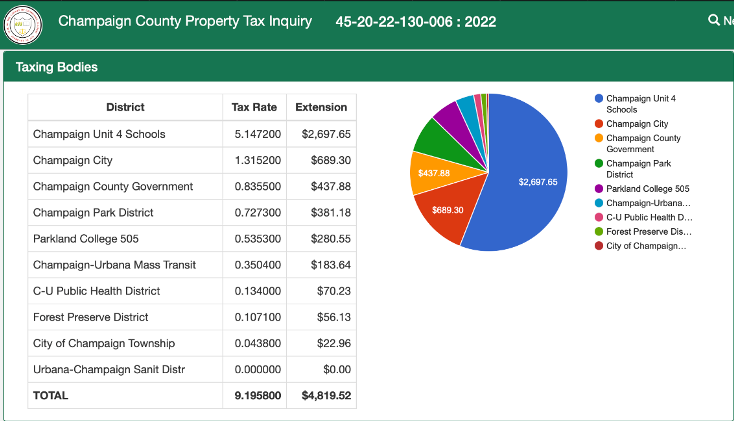
Task: Select the Champaign Park District table cell
Action: [125, 213]
